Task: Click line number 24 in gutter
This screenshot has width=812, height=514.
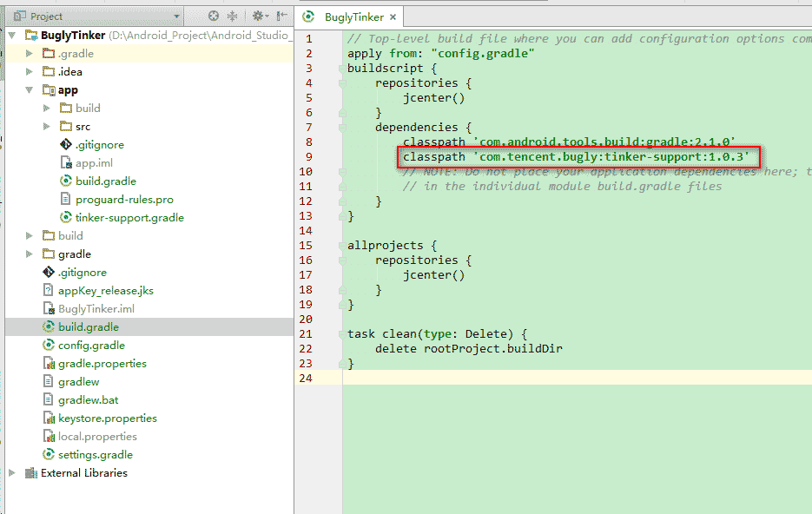Action: coord(306,379)
